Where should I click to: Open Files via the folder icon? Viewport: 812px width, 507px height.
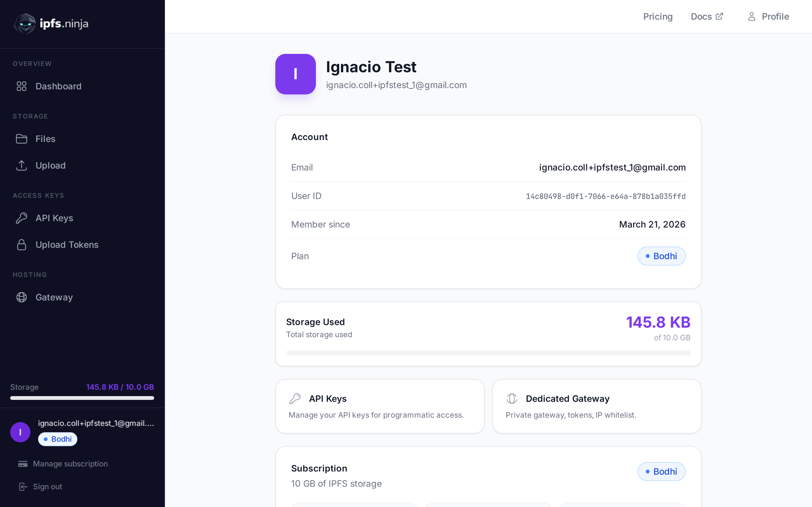pyautogui.click(x=22, y=138)
